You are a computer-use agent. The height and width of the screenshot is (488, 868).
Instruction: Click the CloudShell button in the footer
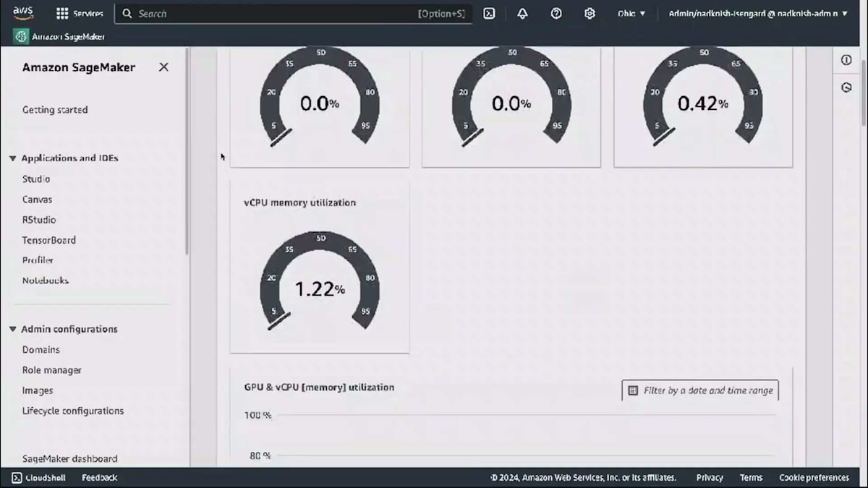click(38, 478)
